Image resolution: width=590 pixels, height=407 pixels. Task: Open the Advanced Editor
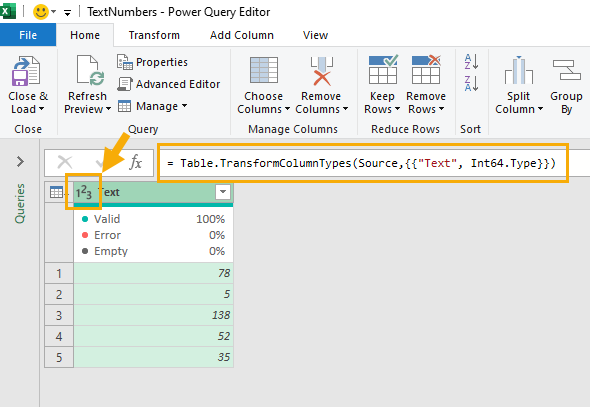point(169,84)
